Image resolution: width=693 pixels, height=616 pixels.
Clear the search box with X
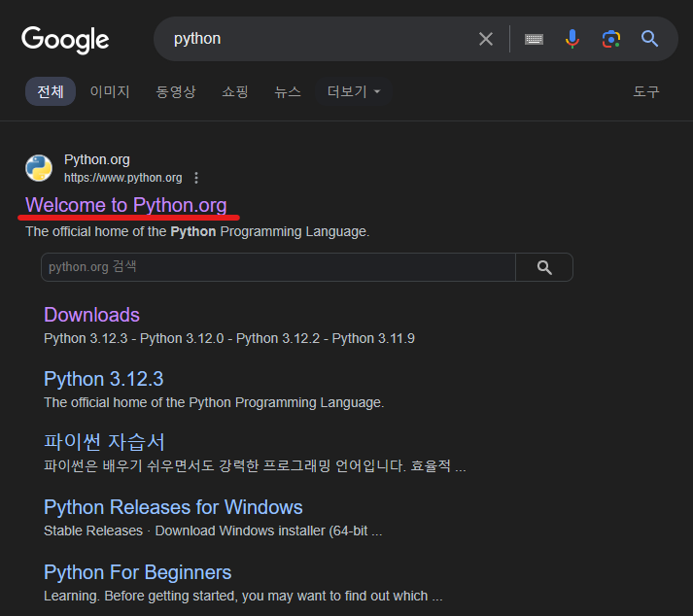tap(486, 39)
